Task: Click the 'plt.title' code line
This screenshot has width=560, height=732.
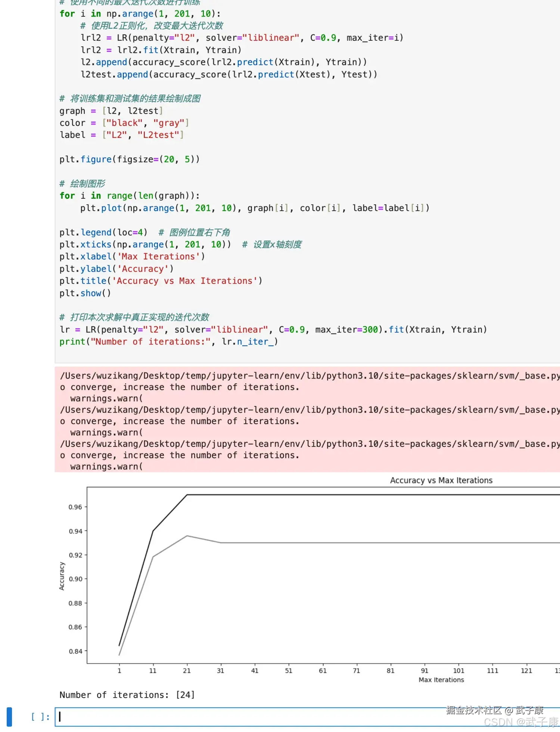Action: (x=161, y=281)
